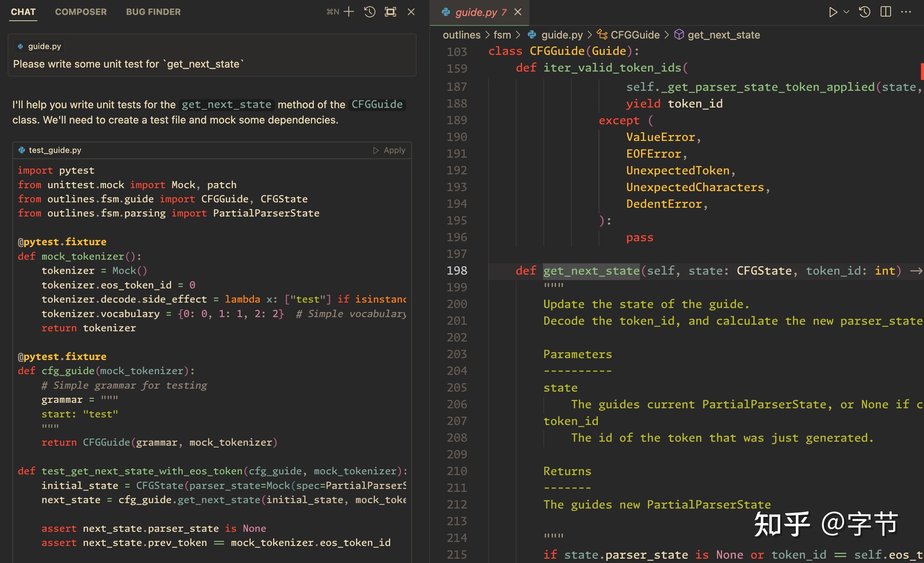Start a new chat with plus icon
Viewport: 924px width, 563px height.
[349, 12]
